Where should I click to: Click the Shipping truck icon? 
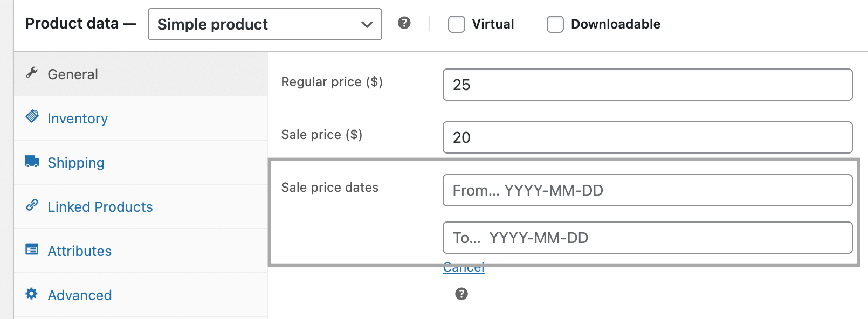coord(32,161)
